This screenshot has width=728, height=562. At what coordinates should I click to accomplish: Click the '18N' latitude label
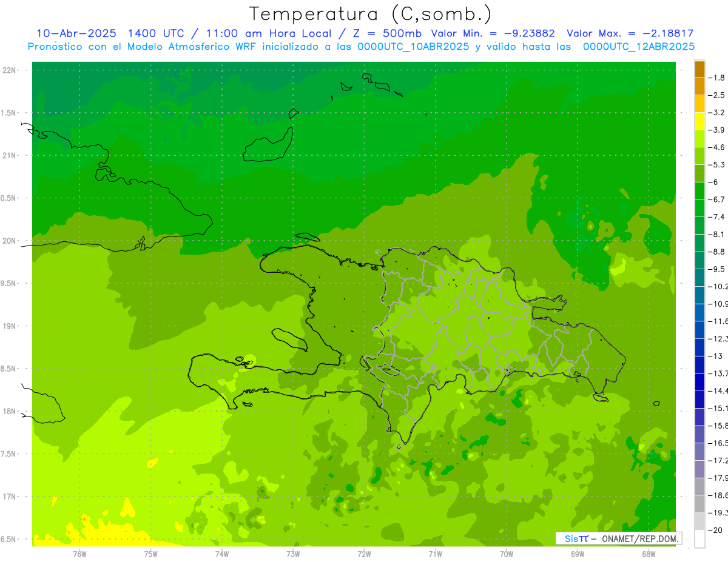[x=9, y=412]
